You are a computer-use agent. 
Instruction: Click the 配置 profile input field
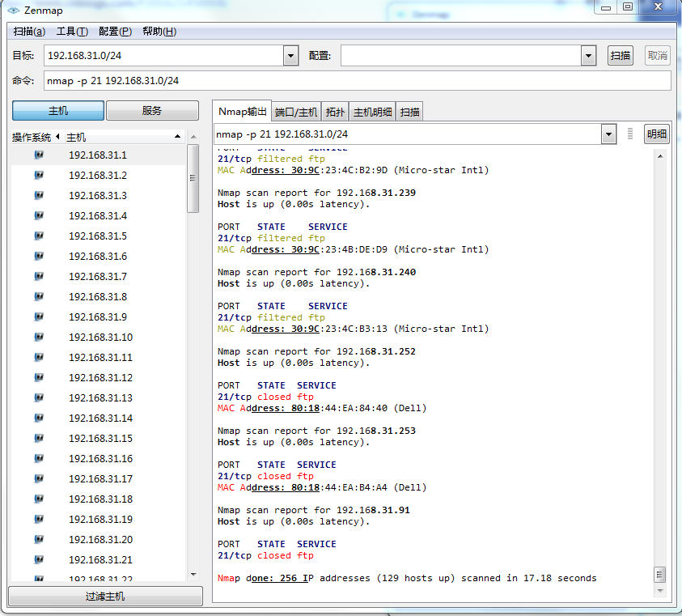pos(461,56)
